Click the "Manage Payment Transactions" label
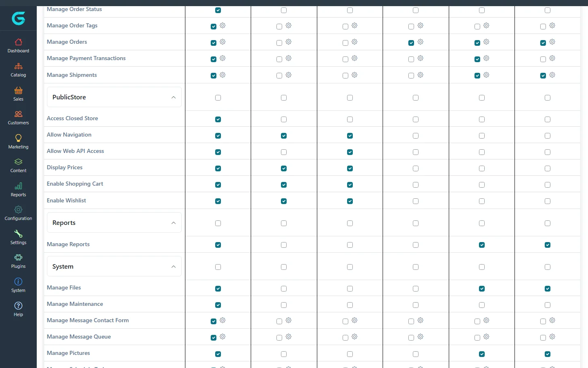This screenshot has height=368, width=588. (86, 58)
